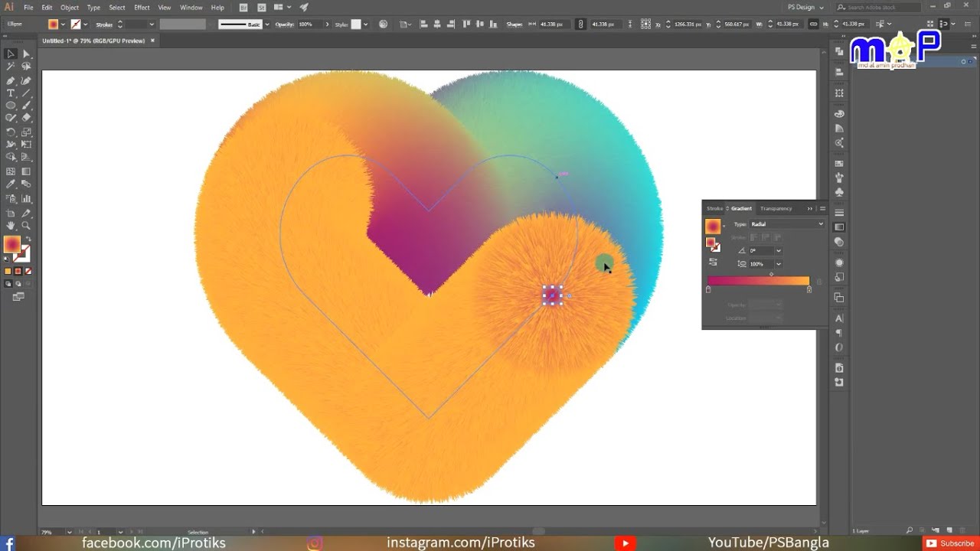Reset to default fill and stroke

[x=7, y=259]
